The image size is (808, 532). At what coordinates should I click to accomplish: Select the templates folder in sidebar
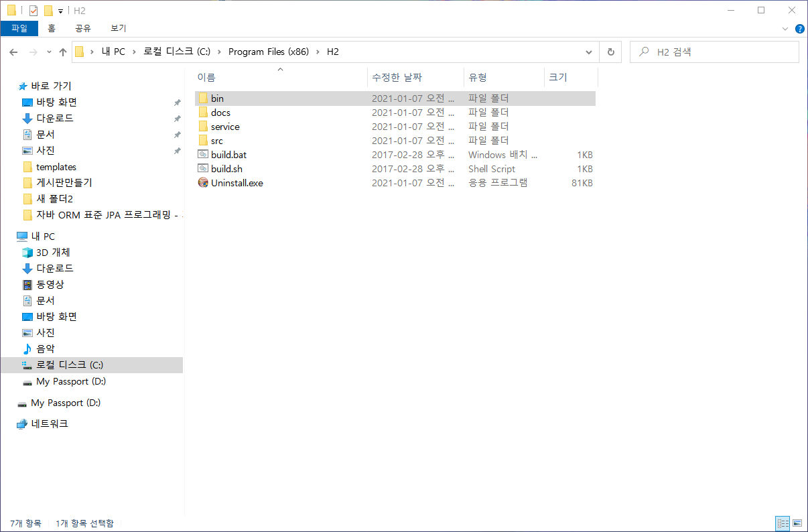pyautogui.click(x=56, y=167)
